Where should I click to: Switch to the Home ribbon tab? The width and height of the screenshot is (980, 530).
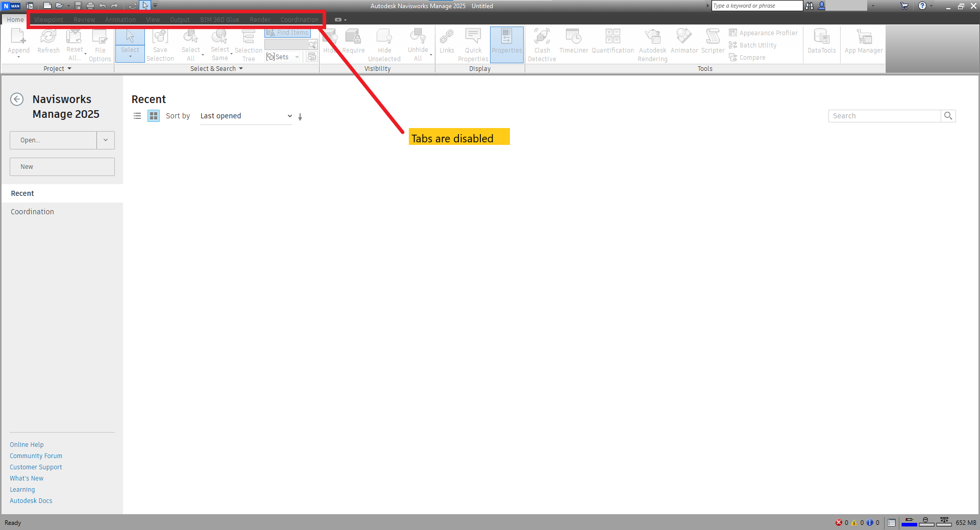point(15,19)
